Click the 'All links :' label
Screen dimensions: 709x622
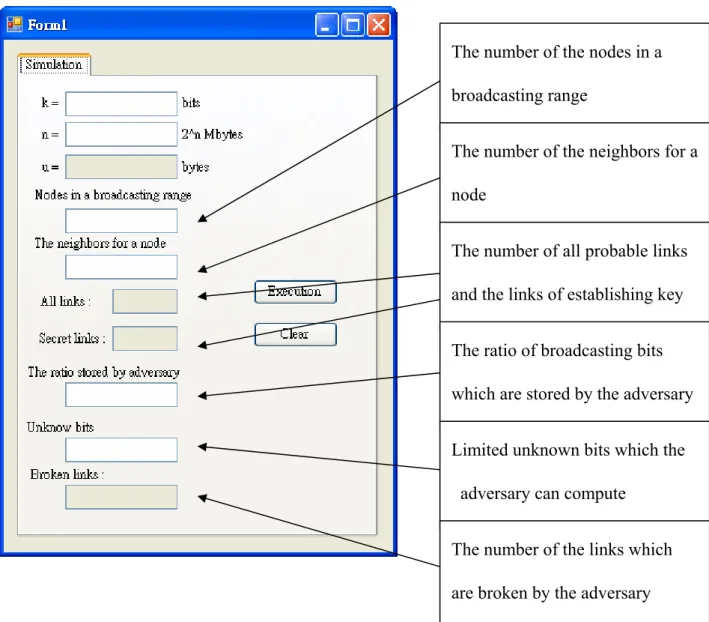click(66, 302)
